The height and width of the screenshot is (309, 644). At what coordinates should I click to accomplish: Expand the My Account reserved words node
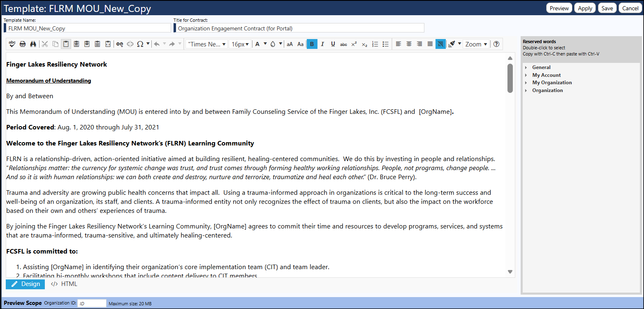point(526,75)
